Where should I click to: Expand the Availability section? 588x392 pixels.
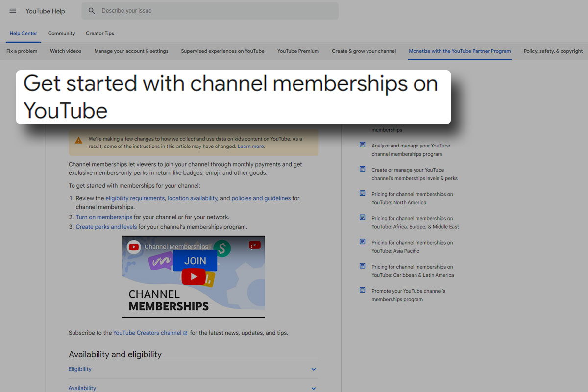point(82,388)
